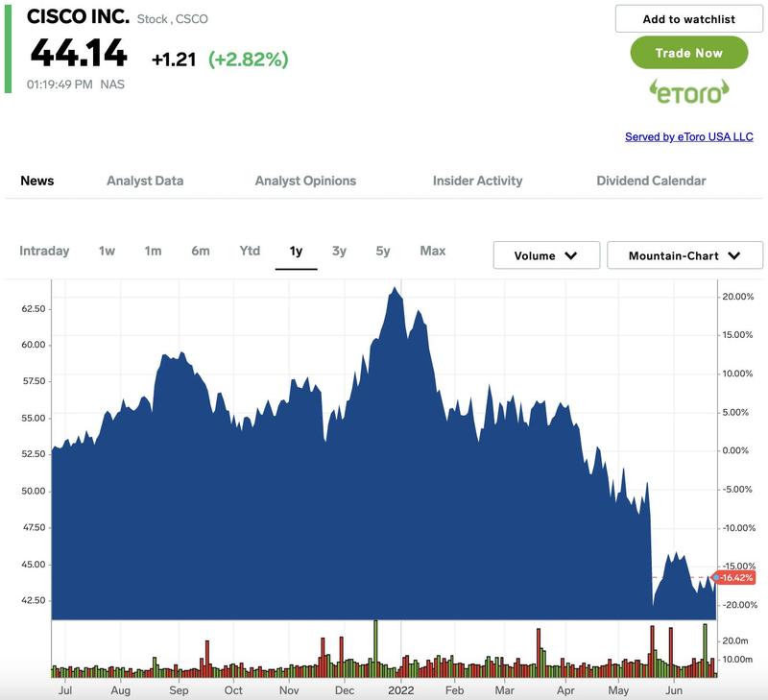Expand the Volume dropdown

click(546, 255)
